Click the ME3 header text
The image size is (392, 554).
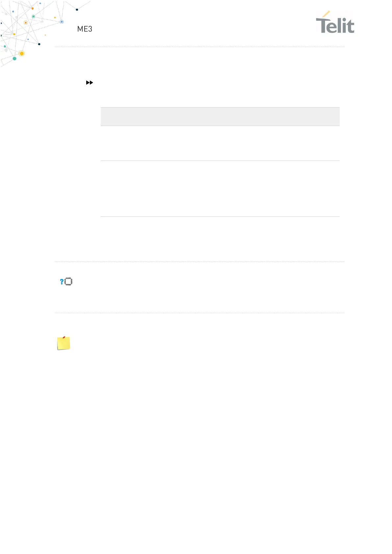(85, 29)
